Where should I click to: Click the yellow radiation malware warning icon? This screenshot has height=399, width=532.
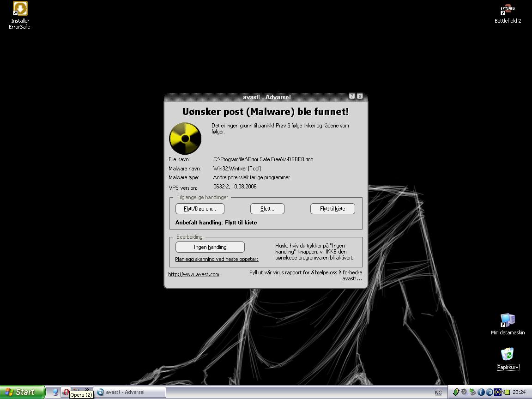point(185,139)
